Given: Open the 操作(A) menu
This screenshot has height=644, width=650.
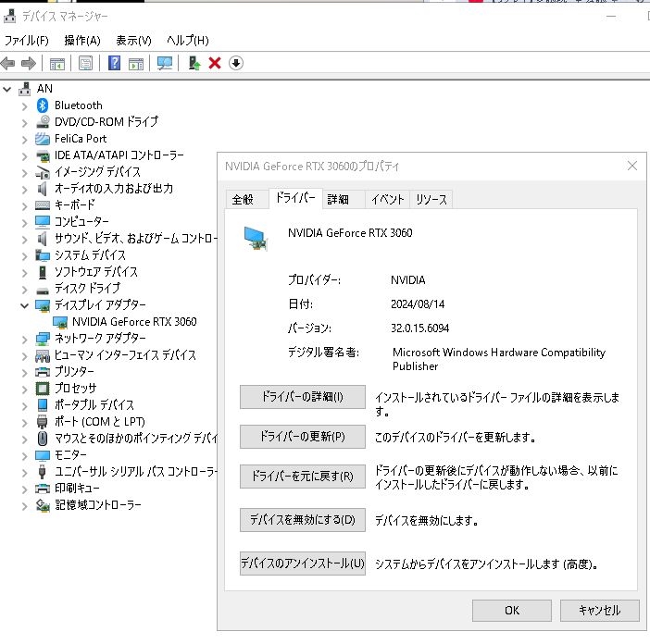Looking at the screenshot, I should tap(82, 40).
